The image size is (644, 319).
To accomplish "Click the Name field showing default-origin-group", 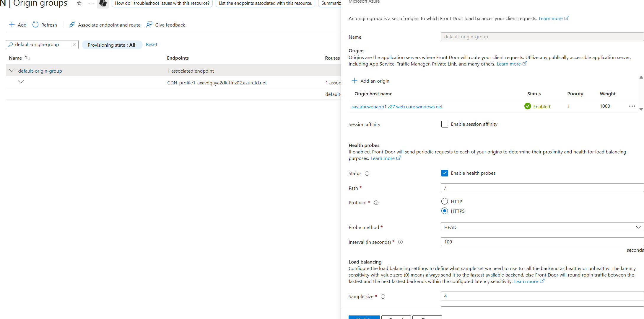I will click(542, 37).
